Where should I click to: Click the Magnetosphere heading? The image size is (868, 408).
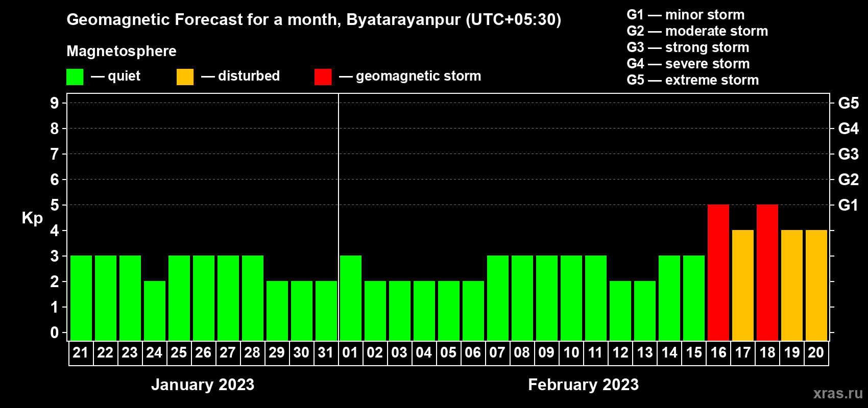click(x=122, y=52)
